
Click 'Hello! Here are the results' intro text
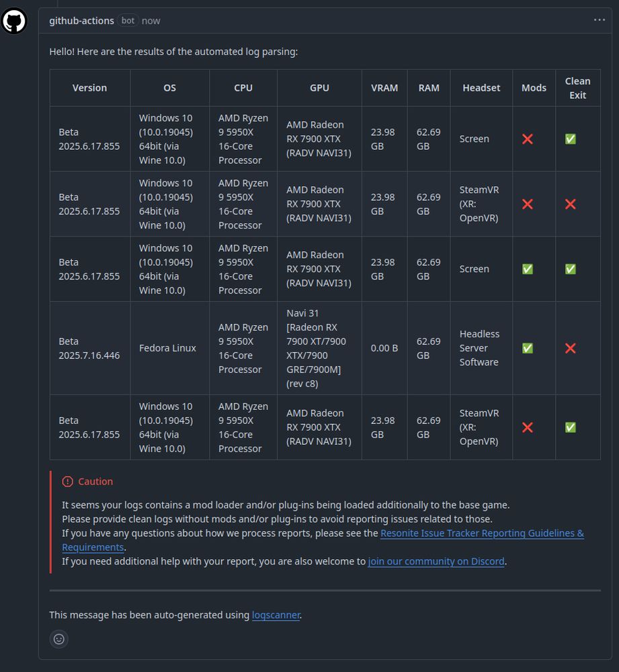[173, 52]
